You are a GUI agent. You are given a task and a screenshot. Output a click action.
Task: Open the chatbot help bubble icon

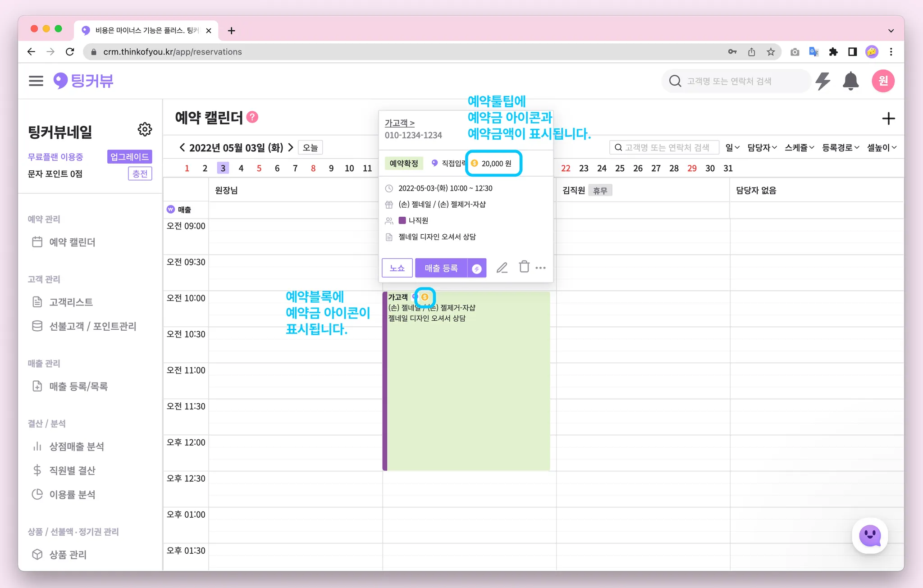pos(869,536)
